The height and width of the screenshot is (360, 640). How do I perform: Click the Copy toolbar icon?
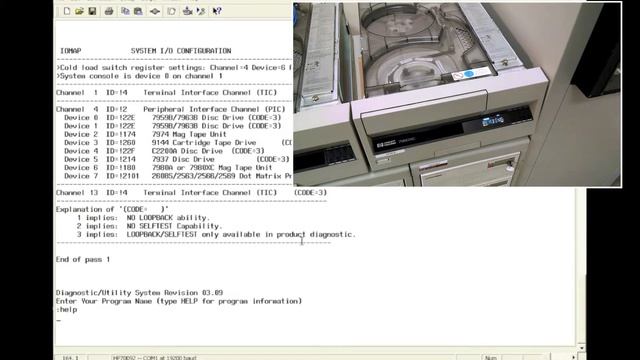pyautogui.click(x=125, y=11)
